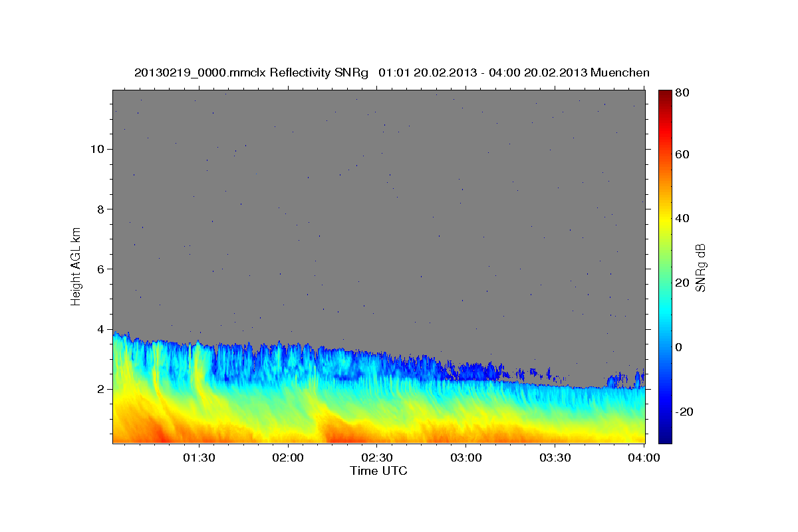Click the 'Time UTC' axis label
This screenshot has width=798, height=532.
tap(378, 471)
